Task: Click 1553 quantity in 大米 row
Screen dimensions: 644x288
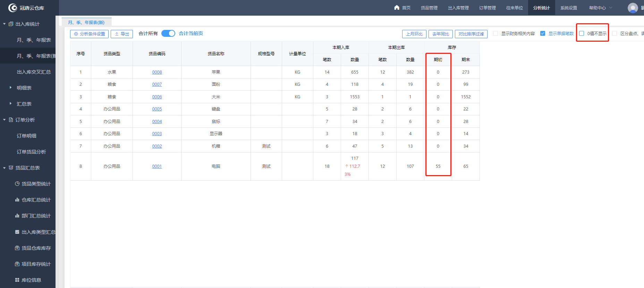Action: pos(355,97)
